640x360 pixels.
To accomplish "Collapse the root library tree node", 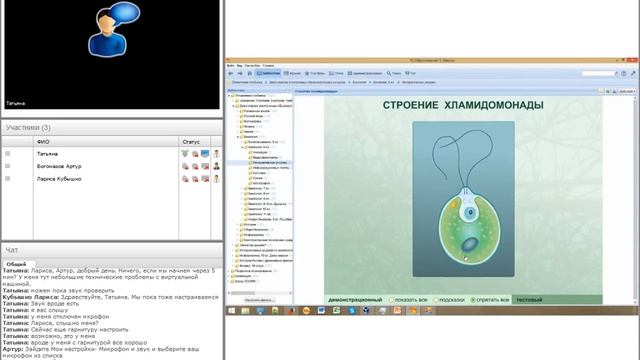I will (x=229, y=96).
